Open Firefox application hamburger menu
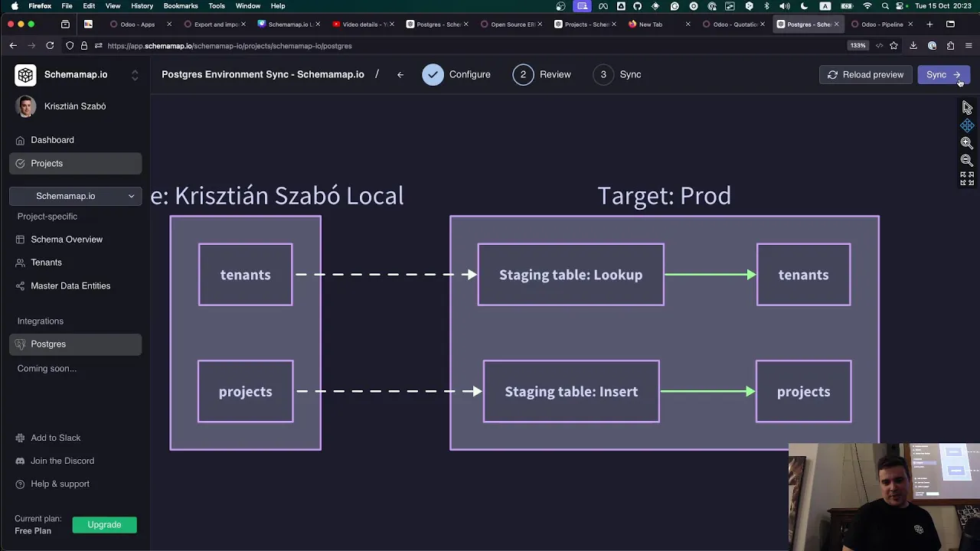 click(x=969, y=46)
